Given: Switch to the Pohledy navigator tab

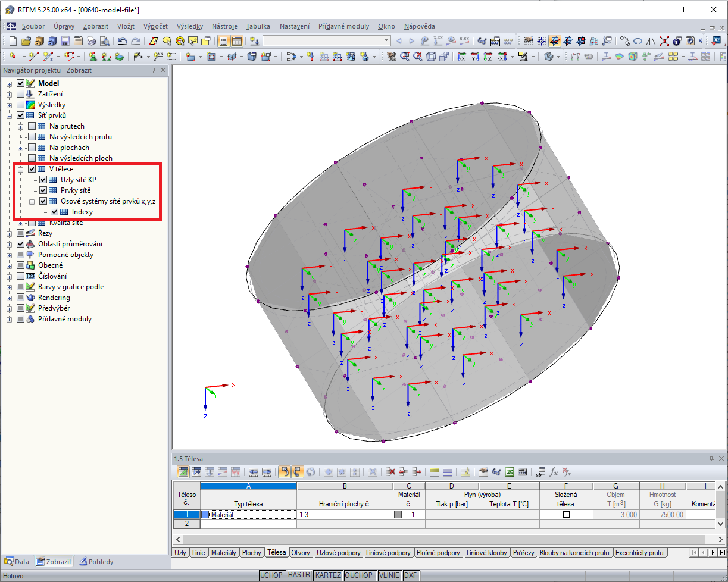Looking at the screenshot, I should [96, 562].
